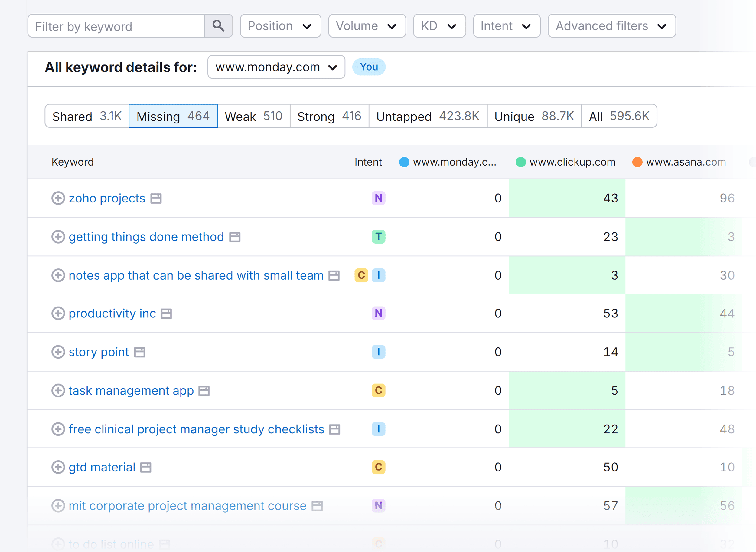Click the C intent badge for task management app

[378, 390]
